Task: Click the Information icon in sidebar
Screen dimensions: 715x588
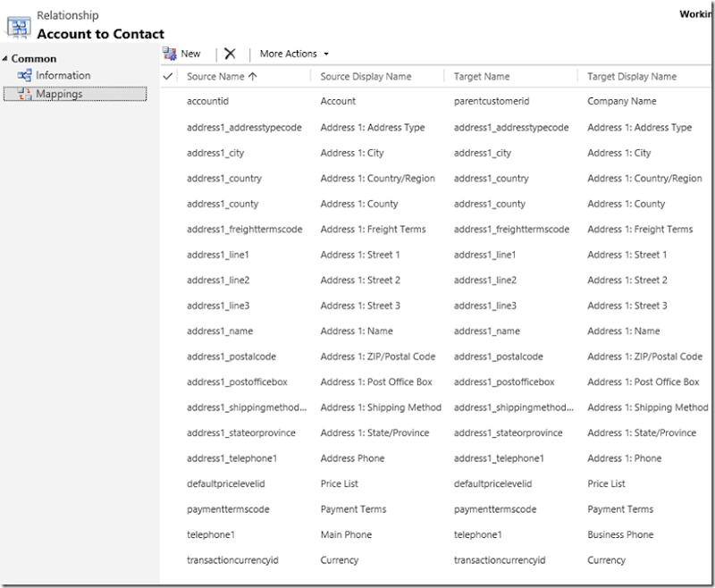Action: [24, 76]
